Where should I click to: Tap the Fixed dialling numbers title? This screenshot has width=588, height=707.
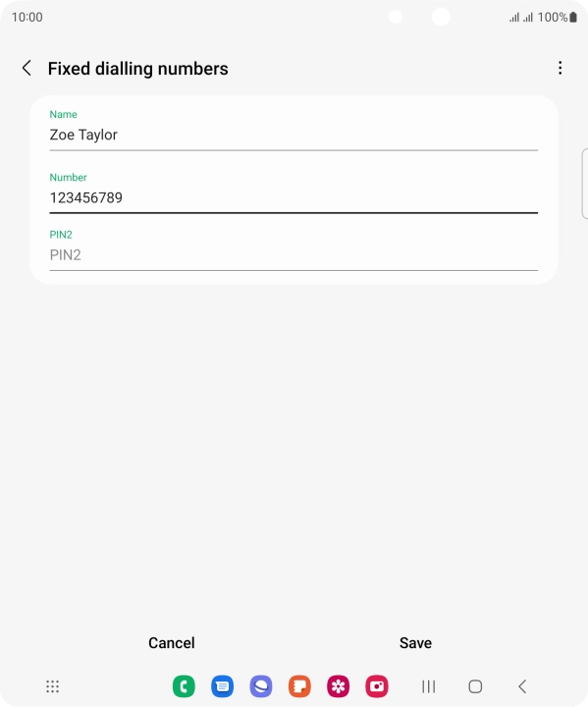(138, 69)
